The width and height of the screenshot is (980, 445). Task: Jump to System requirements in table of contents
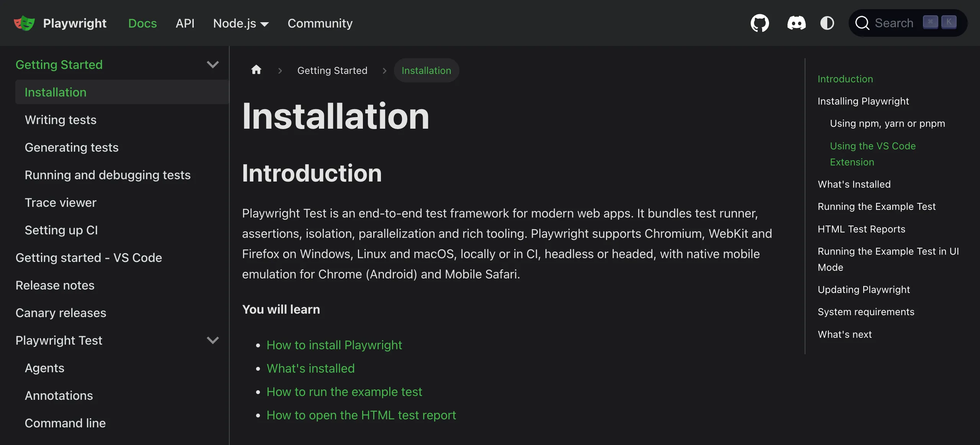coord(866,312)
